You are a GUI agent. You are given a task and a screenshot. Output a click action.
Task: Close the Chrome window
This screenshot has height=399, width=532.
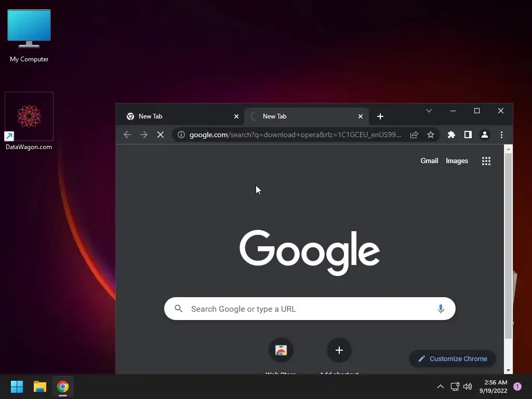pos(501,111)
